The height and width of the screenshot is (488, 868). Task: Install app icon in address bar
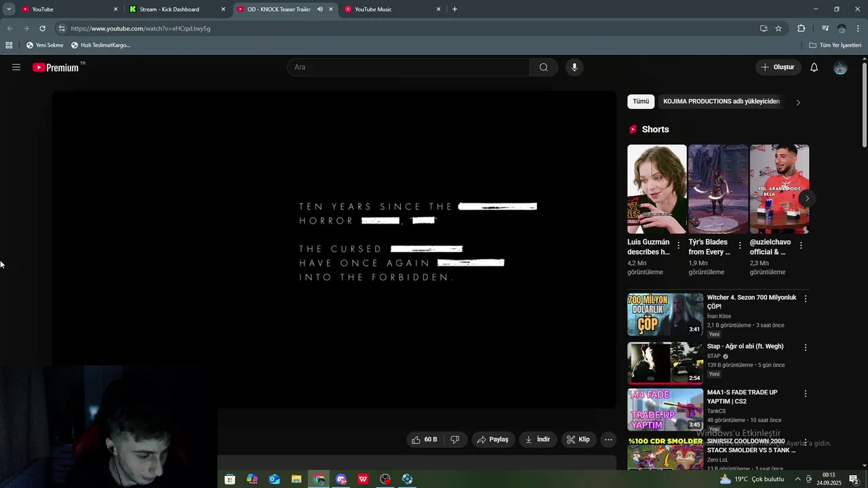tap(764, 28)
